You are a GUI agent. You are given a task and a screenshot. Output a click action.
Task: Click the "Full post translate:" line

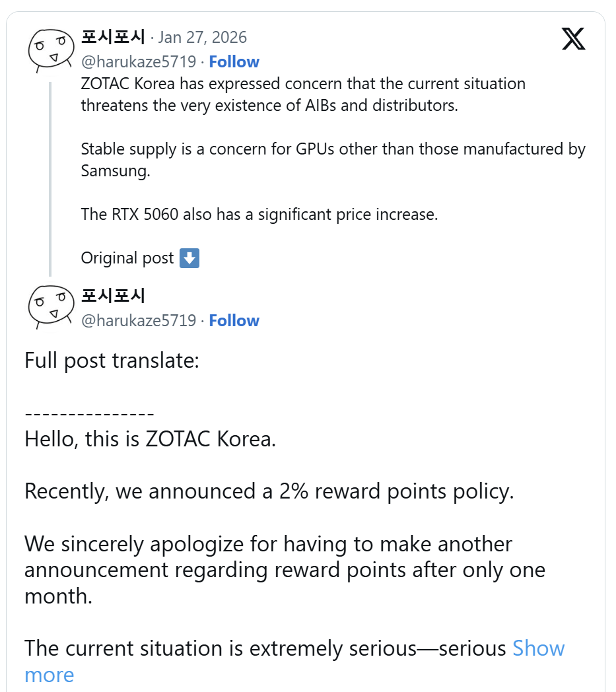(x=112, y=361)
